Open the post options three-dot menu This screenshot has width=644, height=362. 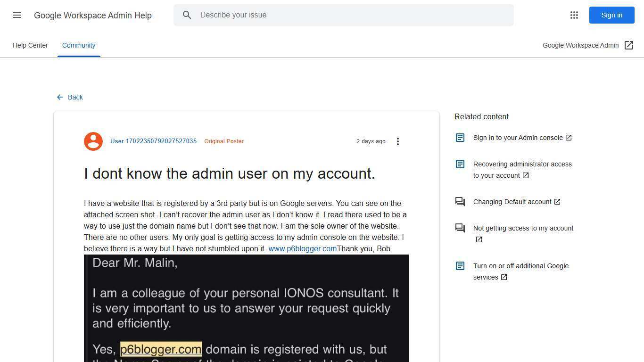click(x=398, y=141)
